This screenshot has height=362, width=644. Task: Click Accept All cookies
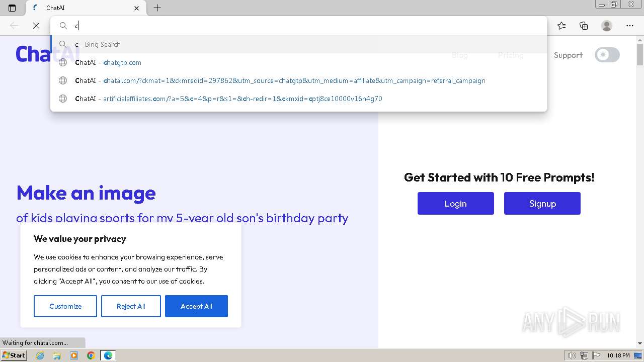pyautogui.click(x=196, y=306)
